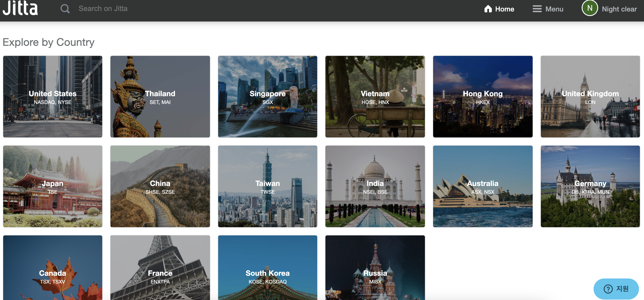Click the magnifying glass search icon

[65, 9]
